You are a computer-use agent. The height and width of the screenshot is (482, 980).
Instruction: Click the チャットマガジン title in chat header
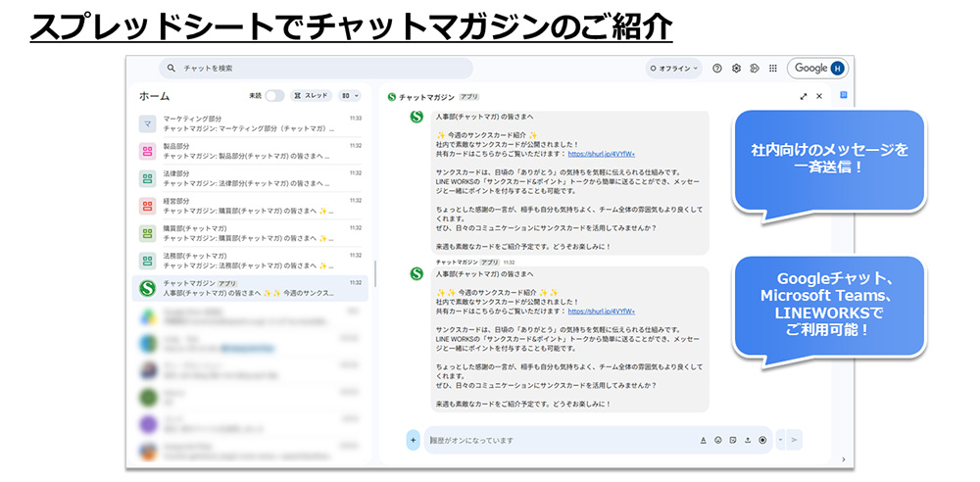click(427, 97)
